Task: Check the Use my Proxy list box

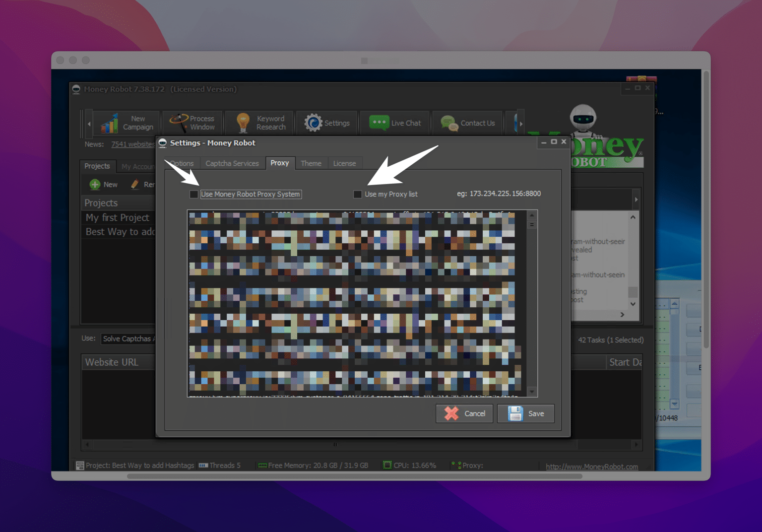Action: pos(357,194)
